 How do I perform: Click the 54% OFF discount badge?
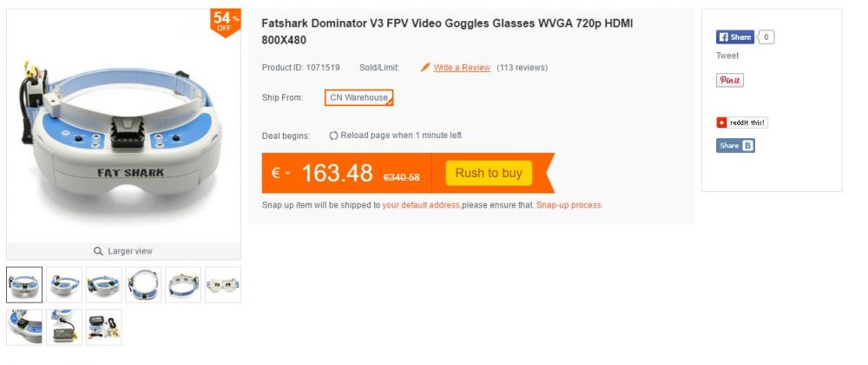click(x=226, y=23)
